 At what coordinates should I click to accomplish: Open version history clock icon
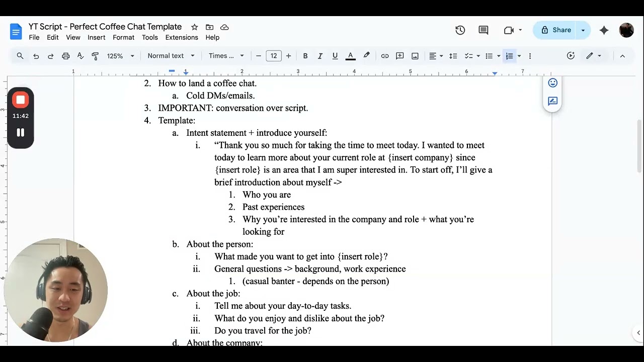(460, 30)
